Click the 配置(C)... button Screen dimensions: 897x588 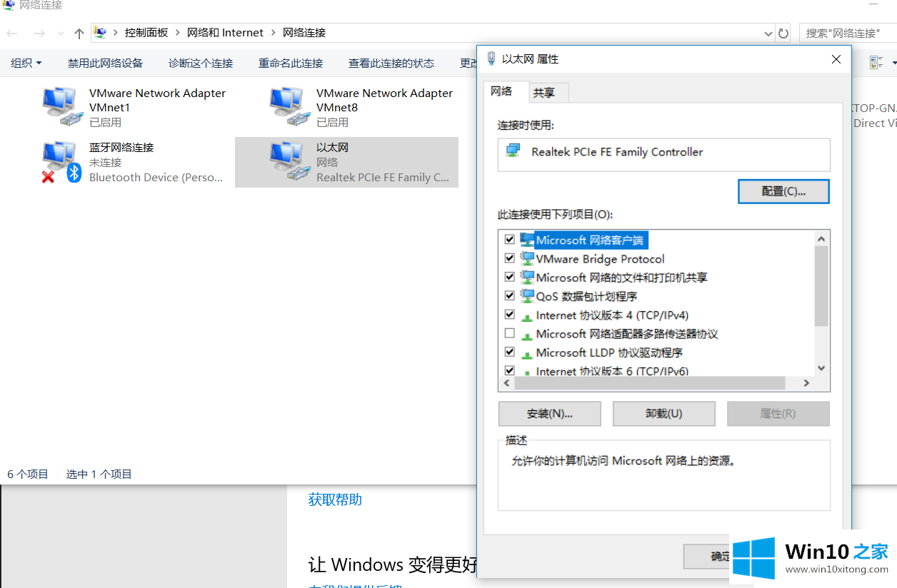(x=783, y=191)
